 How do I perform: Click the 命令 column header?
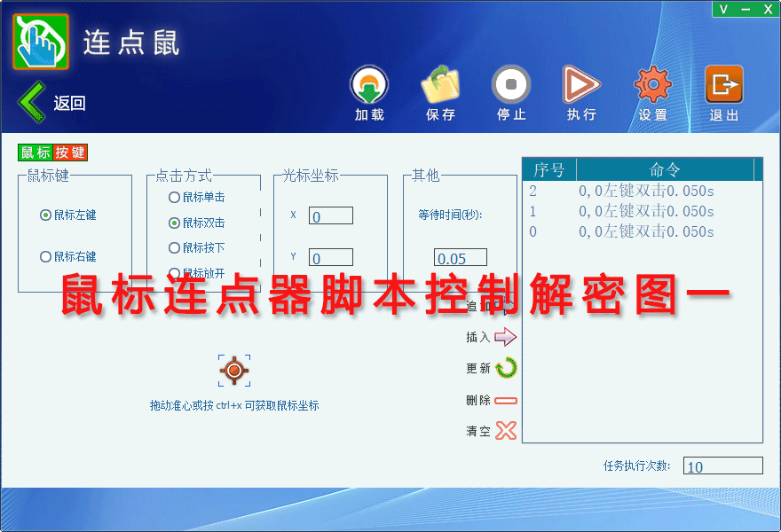click(665, 169)
